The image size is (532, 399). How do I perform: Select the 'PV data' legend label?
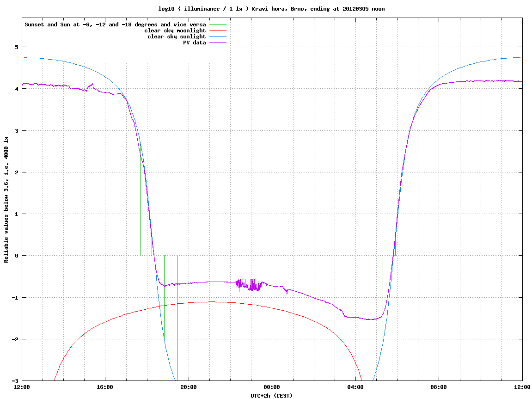click(x=195, y=43)
